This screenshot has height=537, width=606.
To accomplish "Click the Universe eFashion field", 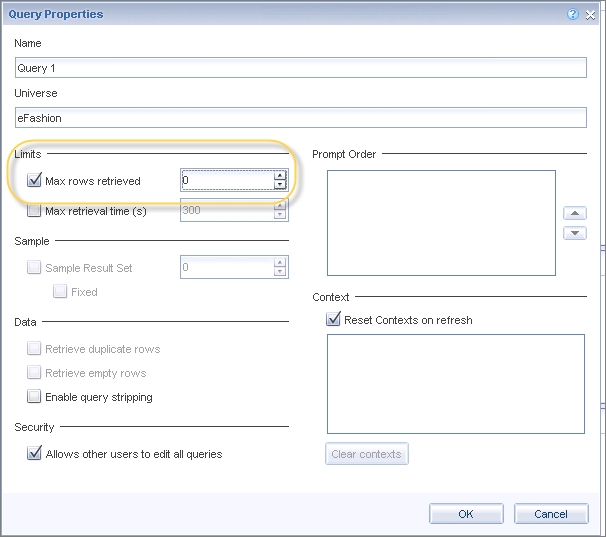I will tap(300, 118).
